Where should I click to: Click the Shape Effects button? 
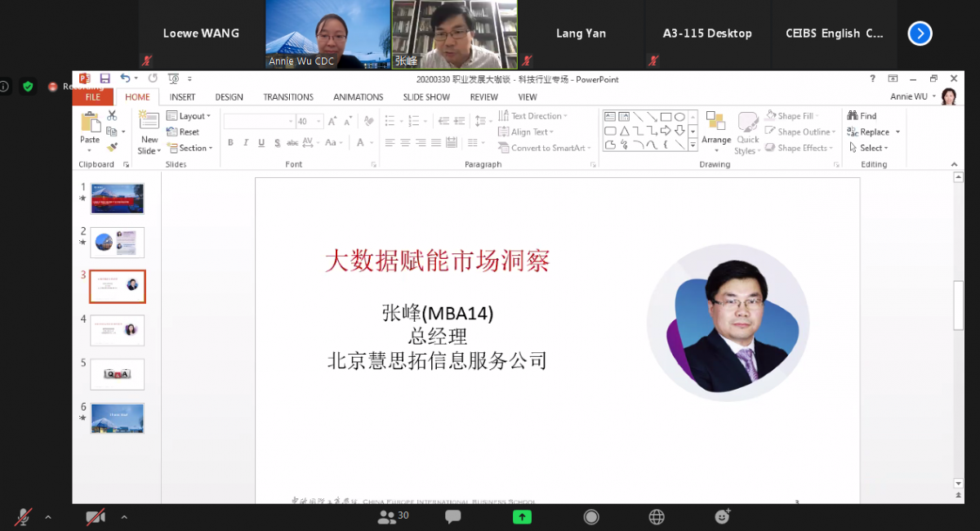(x=800, y=148)
